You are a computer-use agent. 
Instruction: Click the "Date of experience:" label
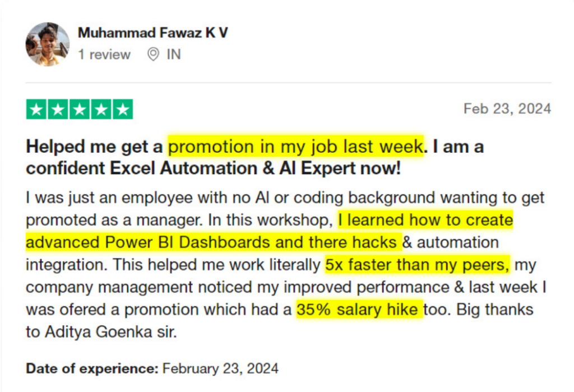point(92,368)
